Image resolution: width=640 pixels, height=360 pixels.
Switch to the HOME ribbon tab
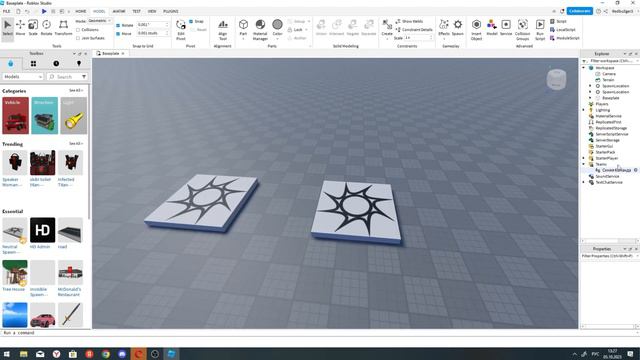pos(80,11)
